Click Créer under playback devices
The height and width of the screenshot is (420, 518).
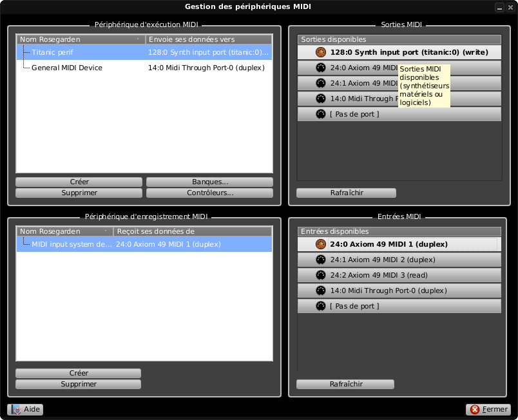click(x=79, y=182)
